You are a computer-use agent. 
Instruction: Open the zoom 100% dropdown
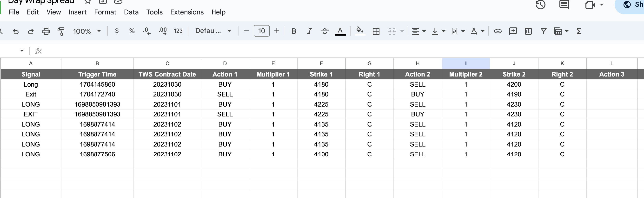point(87,31)
